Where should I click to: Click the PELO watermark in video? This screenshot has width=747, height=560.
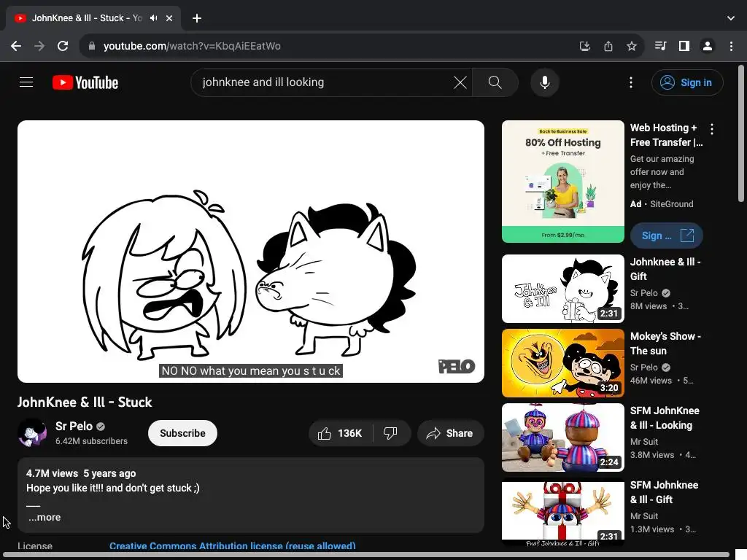tap(457, 366)
